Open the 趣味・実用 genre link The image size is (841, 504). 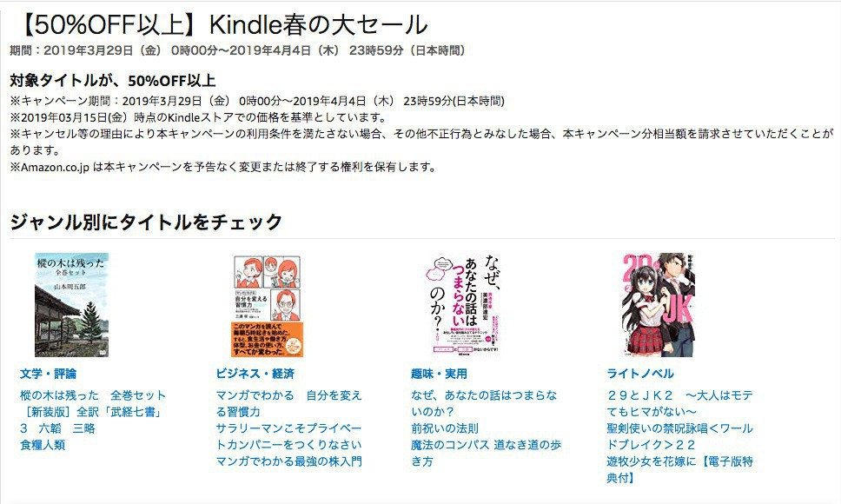pos(440,374)
